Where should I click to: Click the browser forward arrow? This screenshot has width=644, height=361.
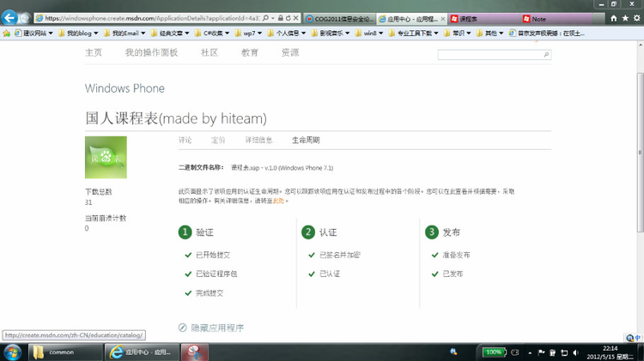tap(26, 18)
